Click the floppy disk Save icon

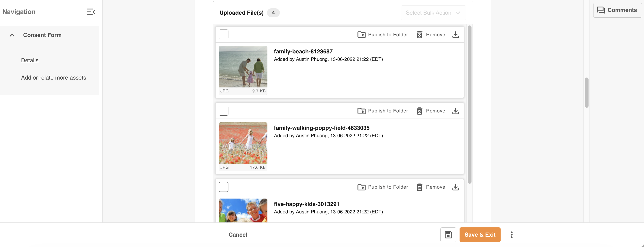448,235
